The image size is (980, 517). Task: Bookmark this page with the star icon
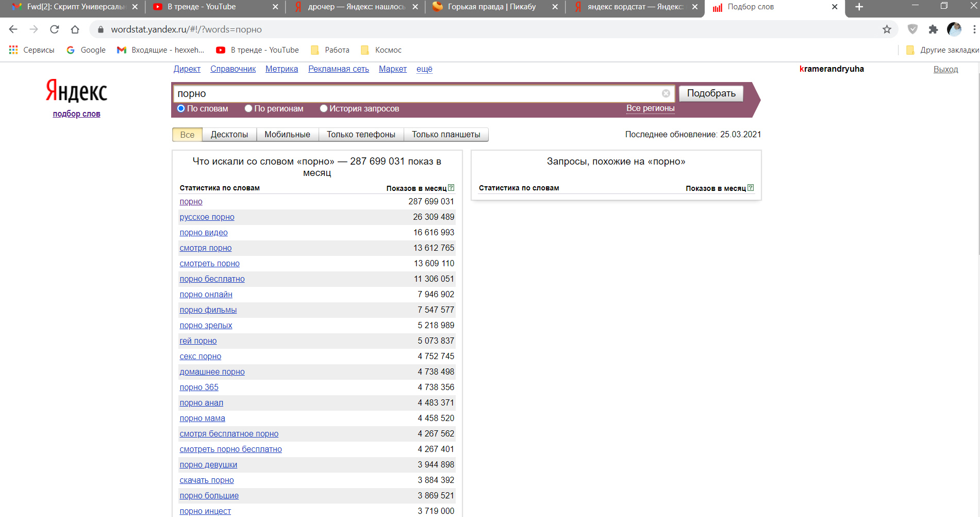pyautogui.click(x=886, y=29)
